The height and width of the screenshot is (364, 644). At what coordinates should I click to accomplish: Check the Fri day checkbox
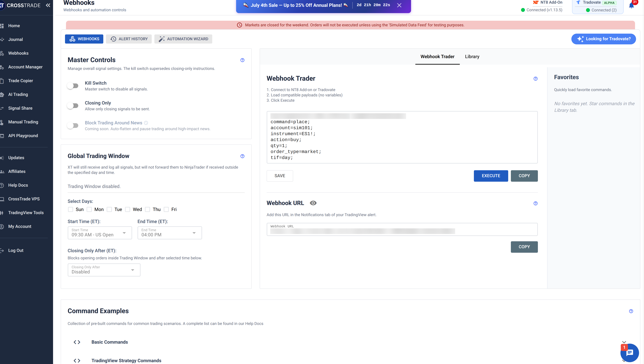click(166, 209)
